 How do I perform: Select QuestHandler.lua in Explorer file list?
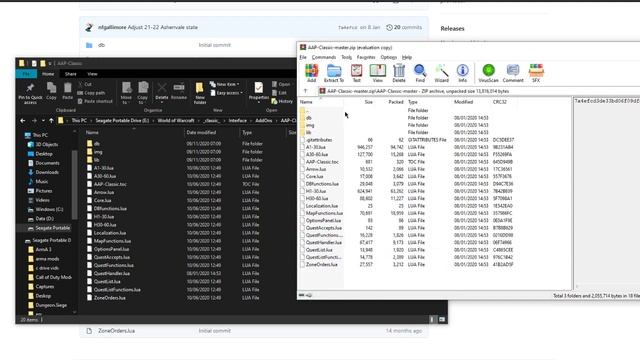pyautogui.click(x=112, y=273)
